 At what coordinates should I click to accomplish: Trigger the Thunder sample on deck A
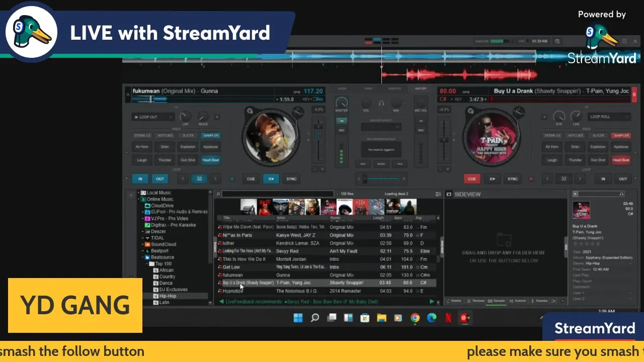165,160
